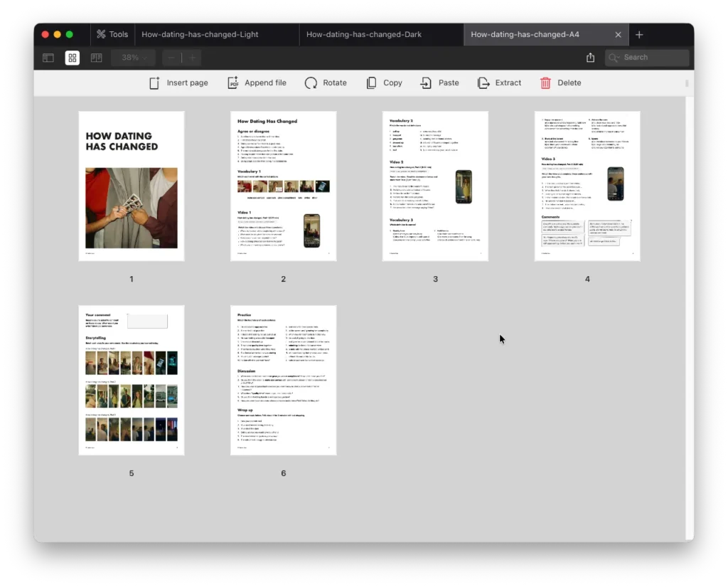Image resolution: width=728 pixels, height=587 pixels.
Task: Toggle the page thumbnails grid view
Action: point(73,58)
